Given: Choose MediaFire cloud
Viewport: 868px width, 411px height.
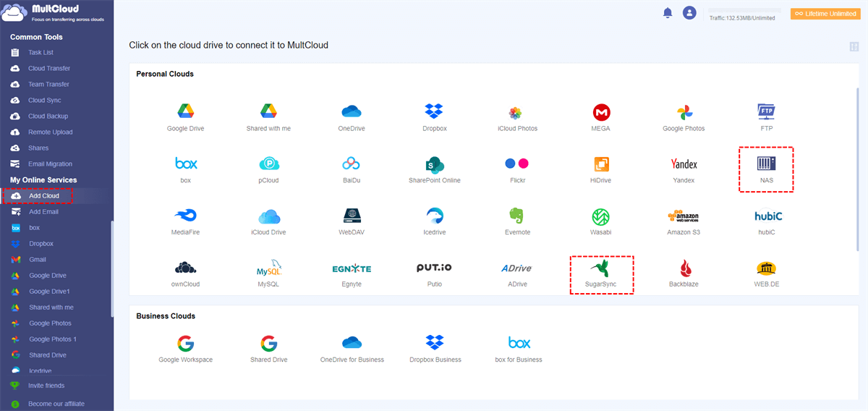Looking at the screenshot, I should tap(186, 215).
